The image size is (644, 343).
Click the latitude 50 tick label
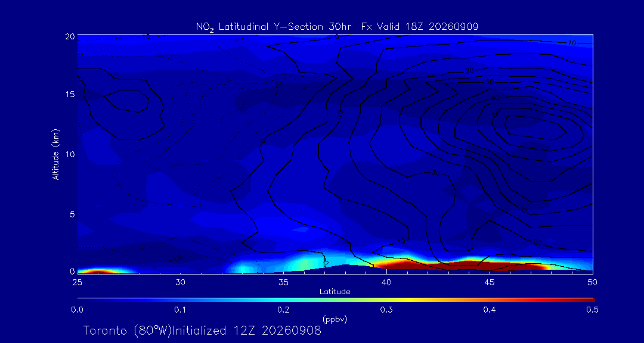(x=592, y=282)
